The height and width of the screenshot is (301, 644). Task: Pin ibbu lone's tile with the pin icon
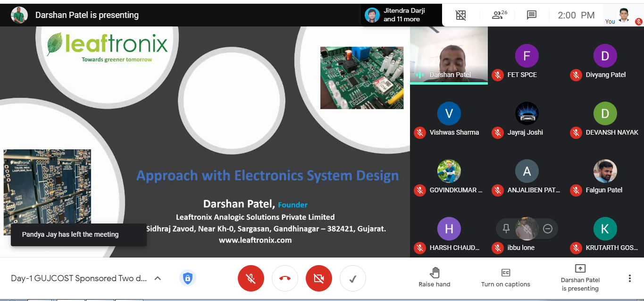pyautogui.click(x=506, y=229)
